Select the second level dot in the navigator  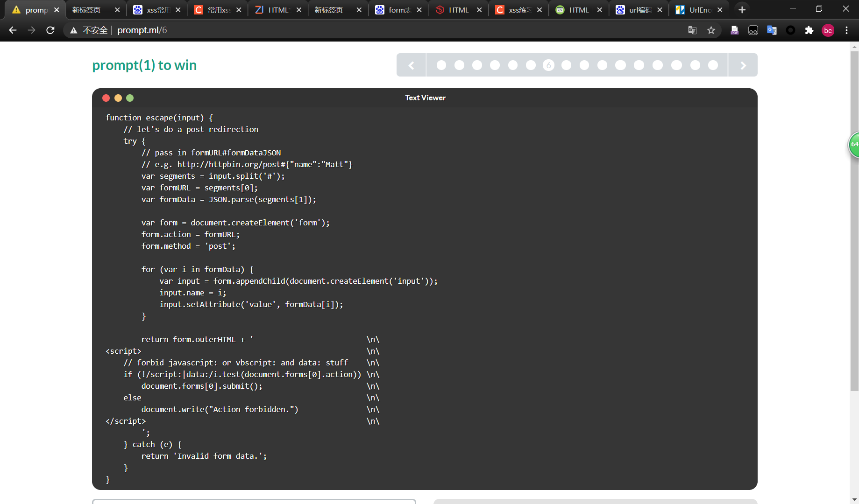click(459, 65)
